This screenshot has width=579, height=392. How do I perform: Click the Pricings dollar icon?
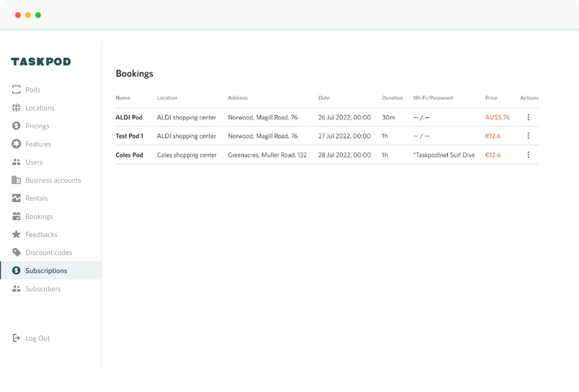(16, 126)
